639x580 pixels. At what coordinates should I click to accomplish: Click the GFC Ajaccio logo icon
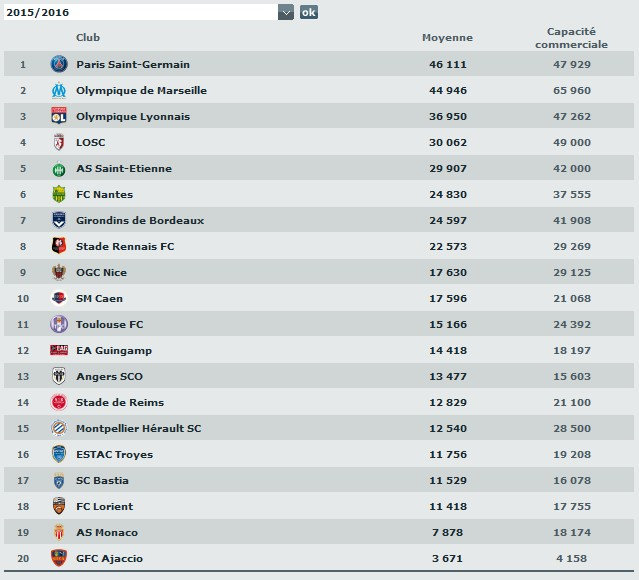tap(58, 558)
